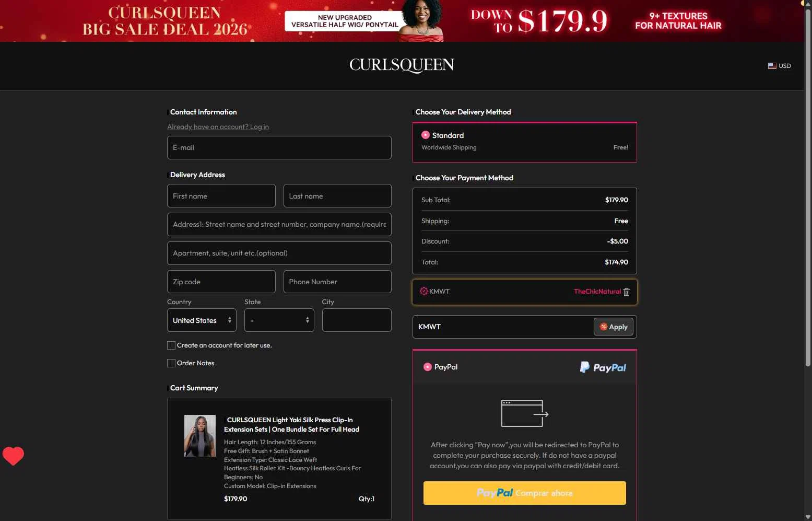Click Already have an account? Log in
The image size is (812, 521).
pyautogui.click(x=218, y=127)
